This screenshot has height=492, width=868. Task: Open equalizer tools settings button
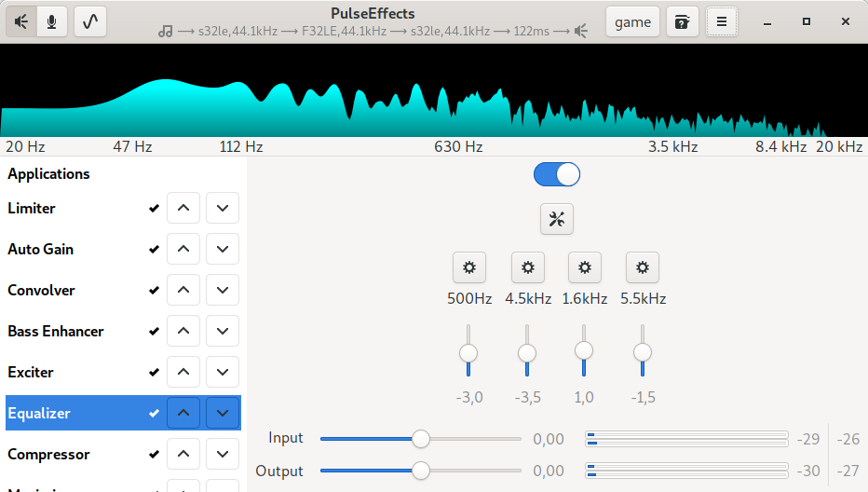pyautogui.click(x=557, y=219)
